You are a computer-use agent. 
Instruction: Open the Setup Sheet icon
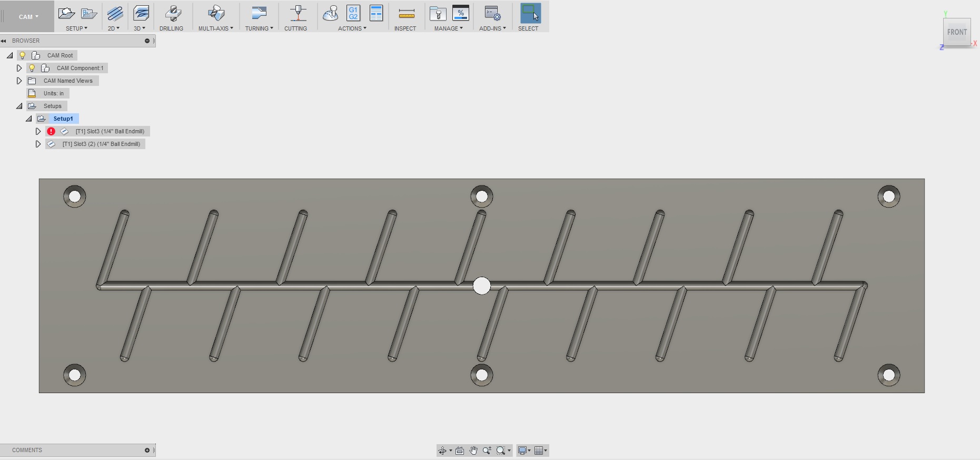[376, 14]
